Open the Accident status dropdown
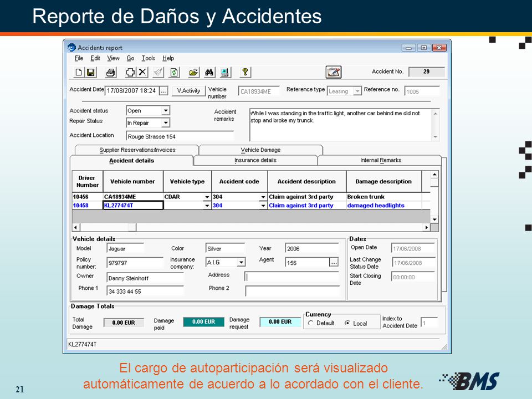 pyautogui.click(x=166, y=111)
